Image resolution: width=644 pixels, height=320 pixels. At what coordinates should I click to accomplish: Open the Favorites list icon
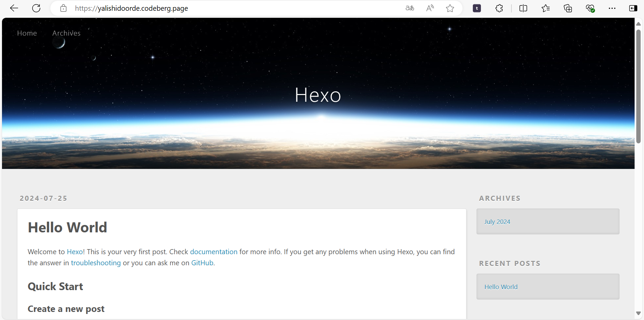(546, 8)
